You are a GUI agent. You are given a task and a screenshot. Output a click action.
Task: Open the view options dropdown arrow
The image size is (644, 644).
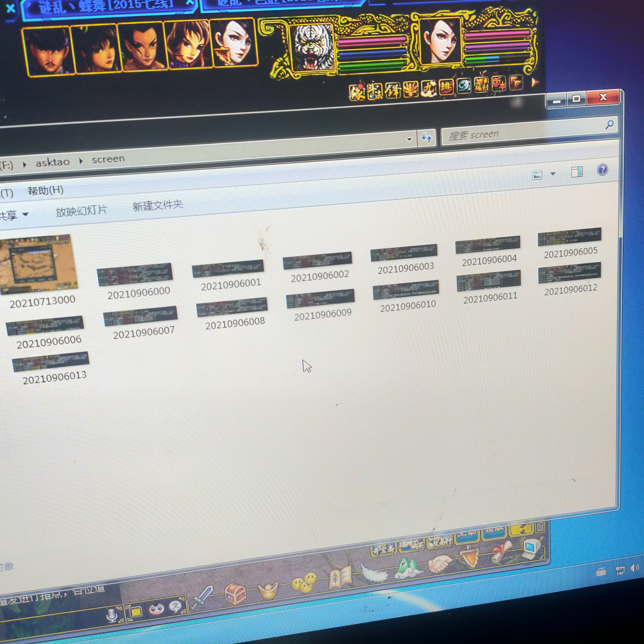tap(553, 174)
